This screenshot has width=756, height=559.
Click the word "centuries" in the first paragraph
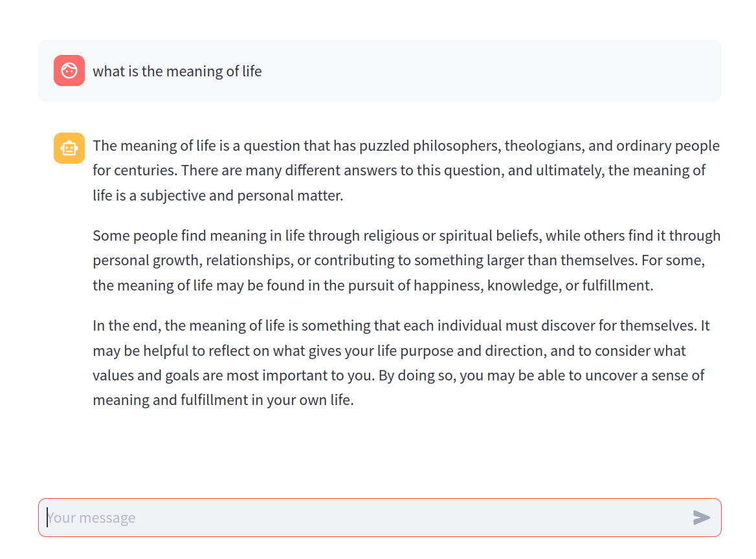click(x=145, y=170)
